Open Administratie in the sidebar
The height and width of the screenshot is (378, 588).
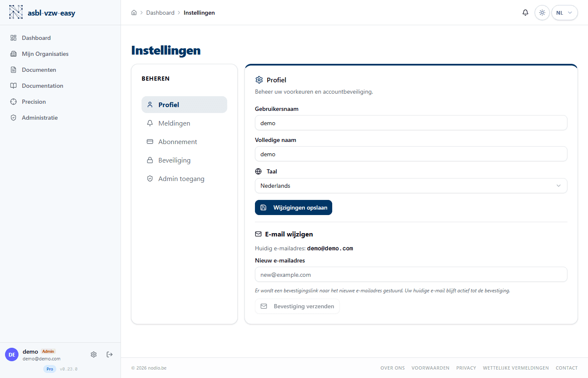[60, 118]
